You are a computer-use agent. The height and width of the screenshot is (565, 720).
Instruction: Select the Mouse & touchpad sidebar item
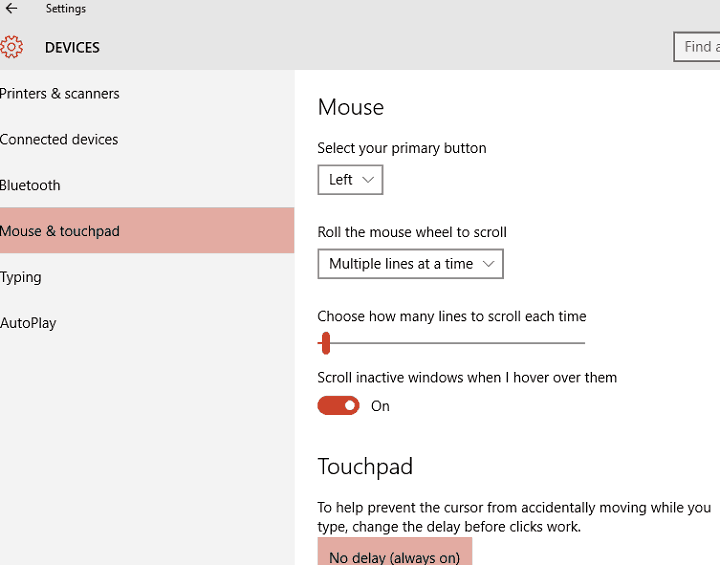pyautogui.click(x=60, y=231)
